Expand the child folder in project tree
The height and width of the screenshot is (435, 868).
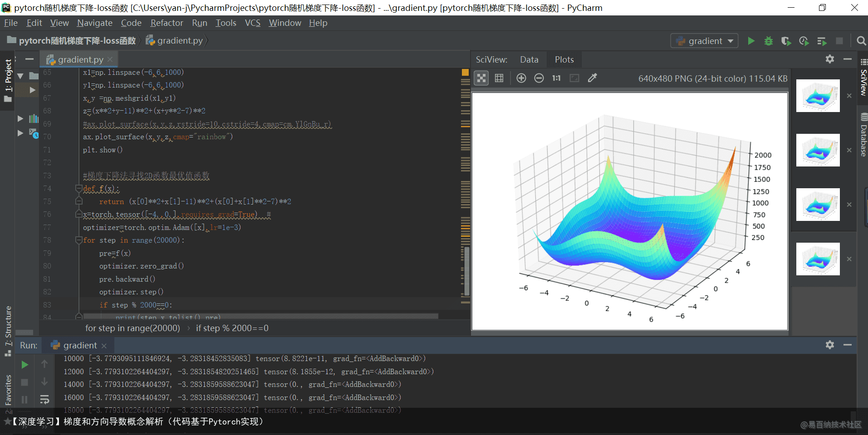pyautogui.click(x=32, y=90)
